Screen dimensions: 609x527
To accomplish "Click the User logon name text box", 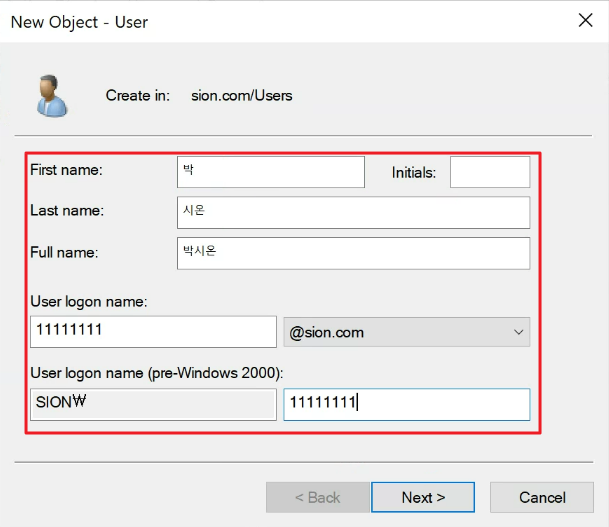I will point(153,332).
